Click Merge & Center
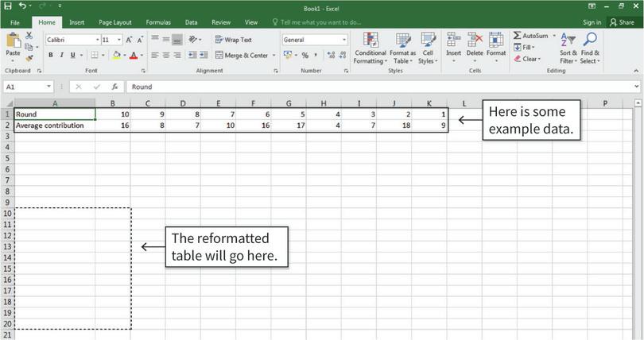This screenshot has height=340, width=644. click(x=242, y=55)
